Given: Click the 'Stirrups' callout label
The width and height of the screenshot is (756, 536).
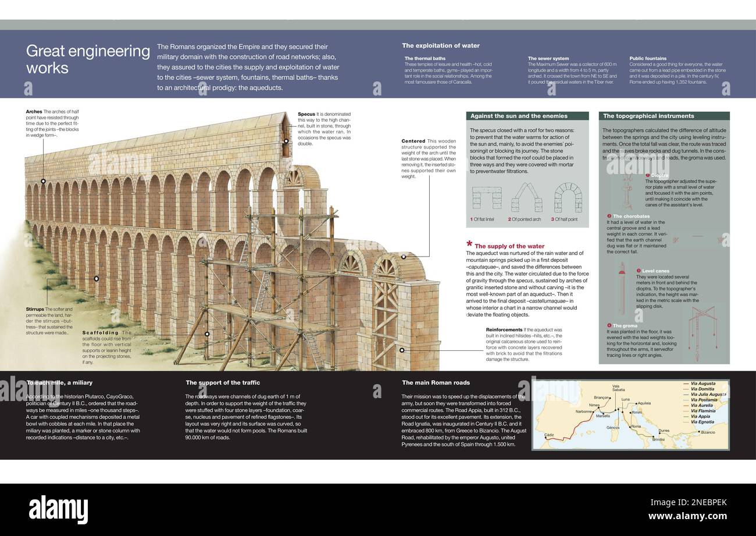Looking at the screenshot, I should [x=35, y=309].
